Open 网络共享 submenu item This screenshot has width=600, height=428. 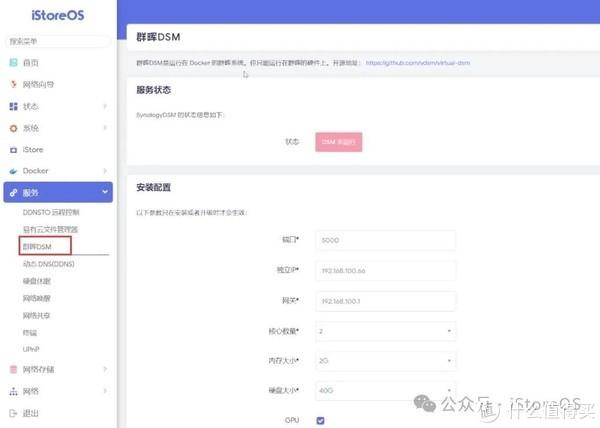click(x=36, y=316)
